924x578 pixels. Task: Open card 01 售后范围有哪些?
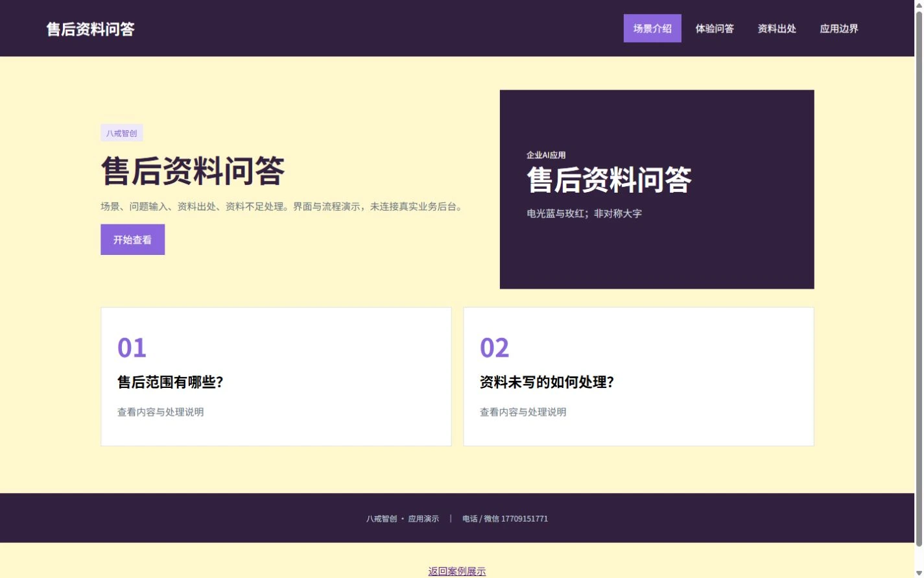pos(276,376)
